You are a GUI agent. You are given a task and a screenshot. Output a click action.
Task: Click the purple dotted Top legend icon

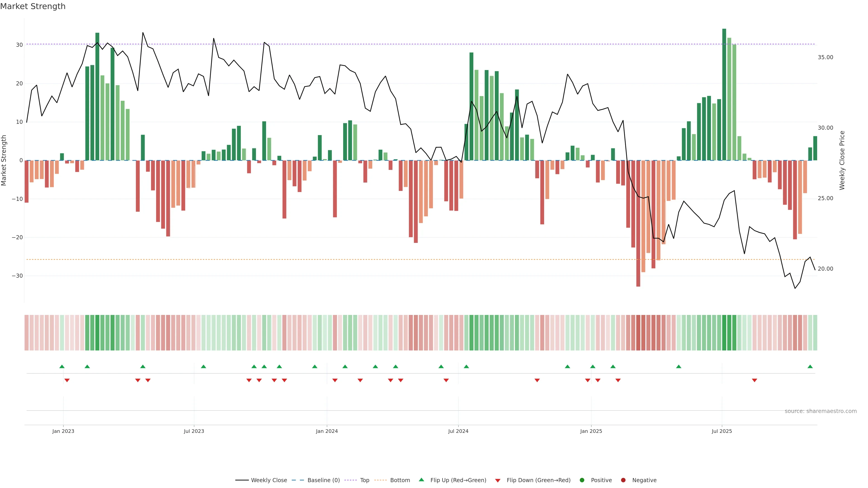(351, 480)
